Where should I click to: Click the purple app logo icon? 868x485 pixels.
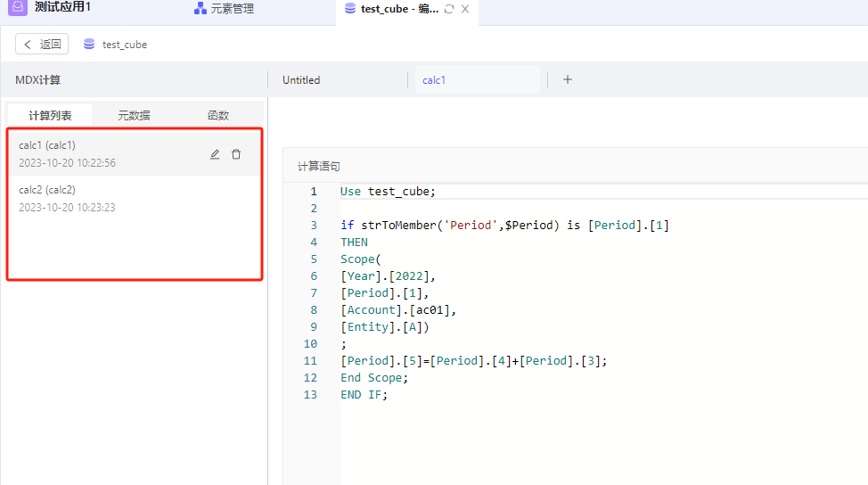(x=18, y=7)
